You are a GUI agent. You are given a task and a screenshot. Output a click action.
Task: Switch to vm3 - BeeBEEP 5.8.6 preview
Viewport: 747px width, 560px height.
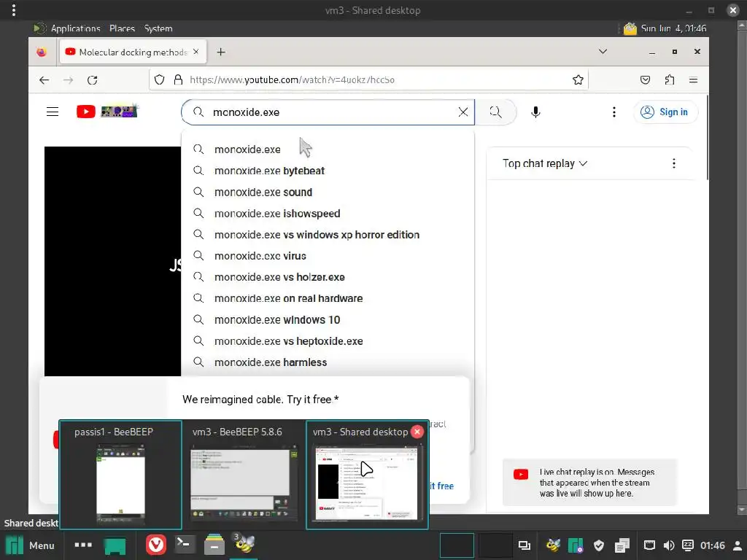point(244,475)
